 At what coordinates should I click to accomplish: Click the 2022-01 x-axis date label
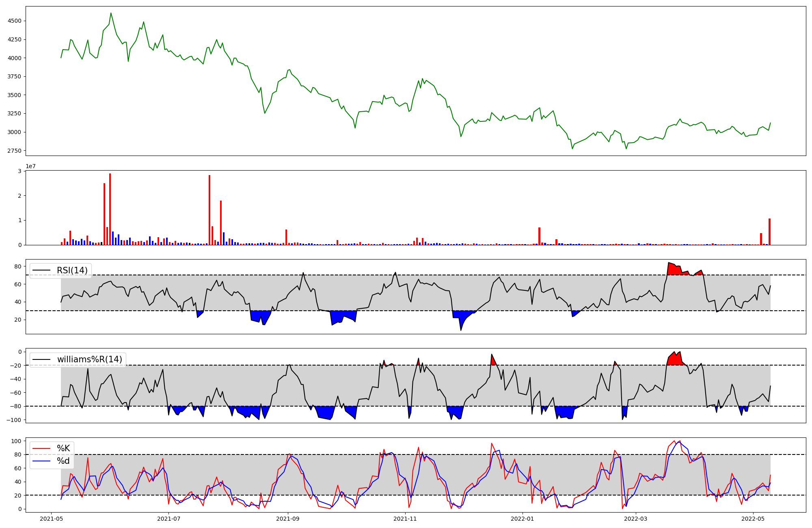pos(522,519)
